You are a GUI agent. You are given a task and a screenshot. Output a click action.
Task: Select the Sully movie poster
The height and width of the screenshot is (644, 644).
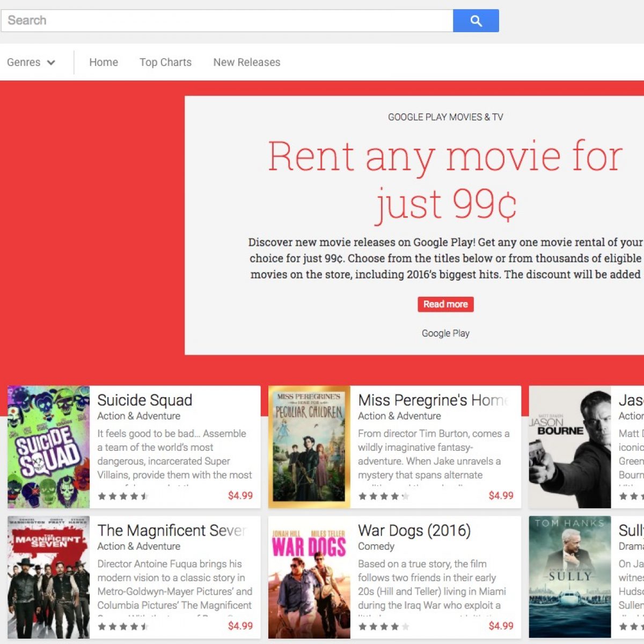[x=570, y=577]
